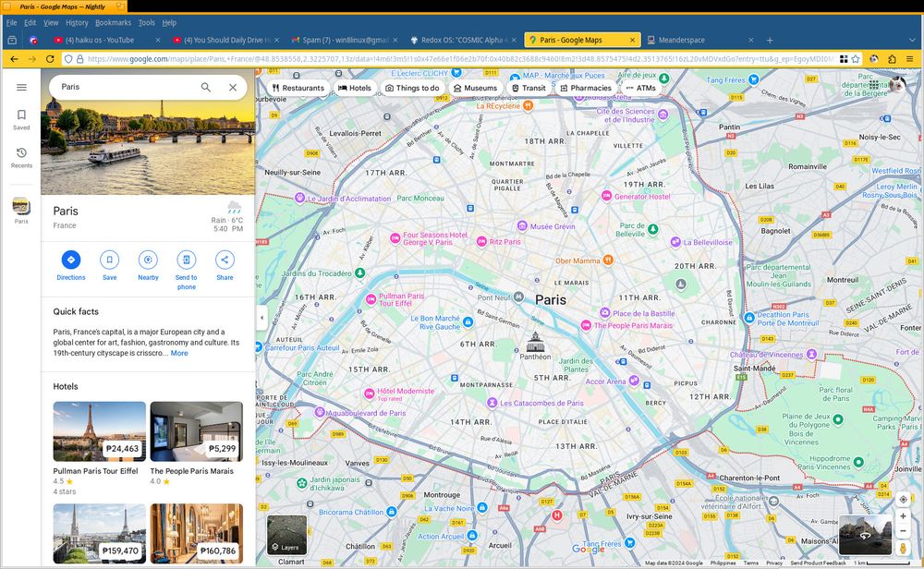Open the Google Maps hamburger menu
Viewport: 924px width, 569px height.
tap(21, 87)
